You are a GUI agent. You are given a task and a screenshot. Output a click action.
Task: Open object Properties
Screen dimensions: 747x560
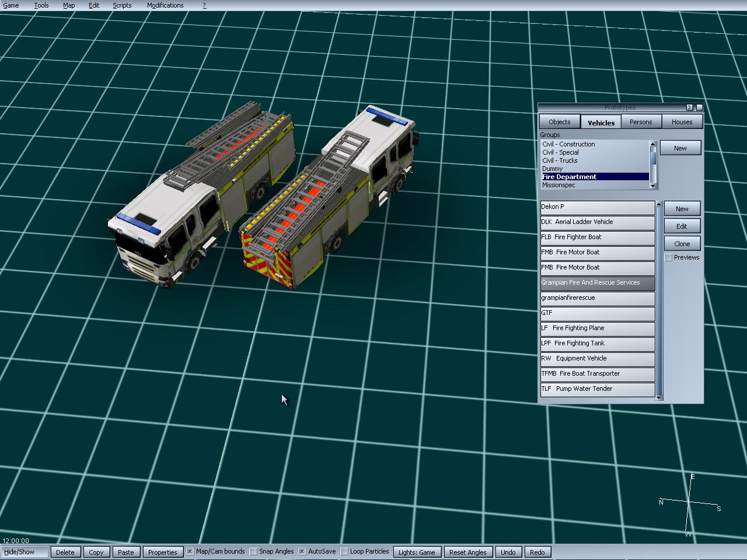click(162, 552)
